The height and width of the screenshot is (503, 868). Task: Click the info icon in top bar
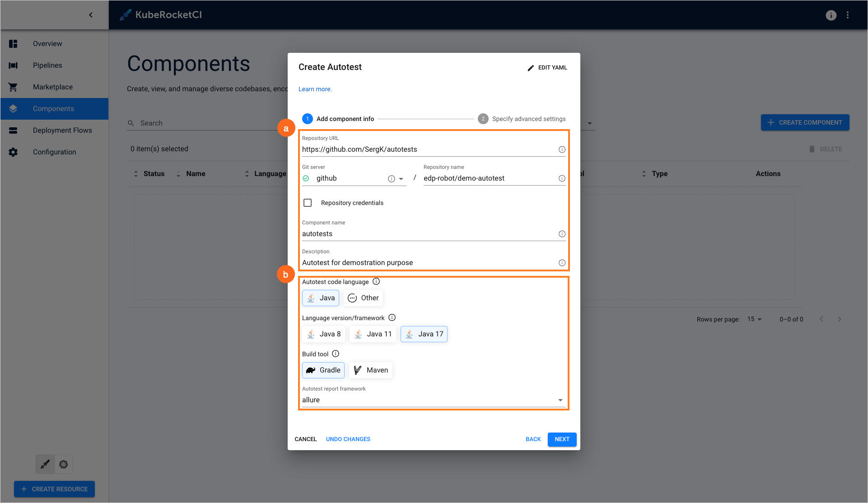coord(831,15)
